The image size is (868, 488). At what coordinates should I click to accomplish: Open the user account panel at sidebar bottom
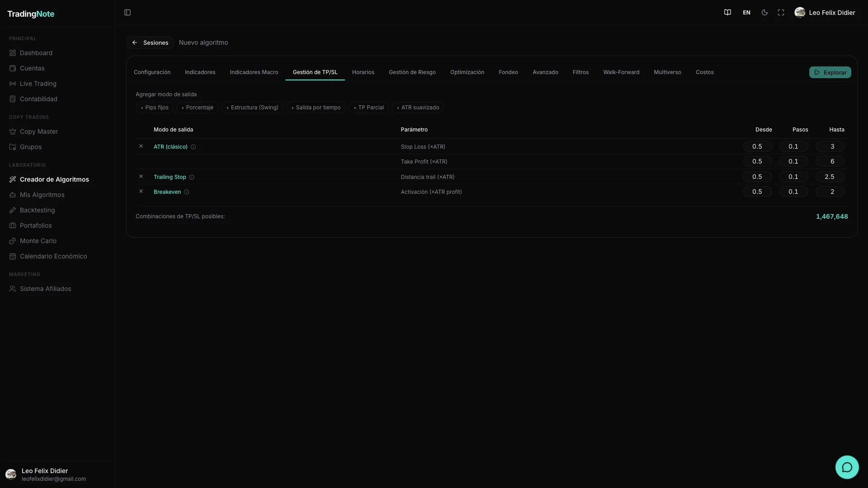point(57,474)
